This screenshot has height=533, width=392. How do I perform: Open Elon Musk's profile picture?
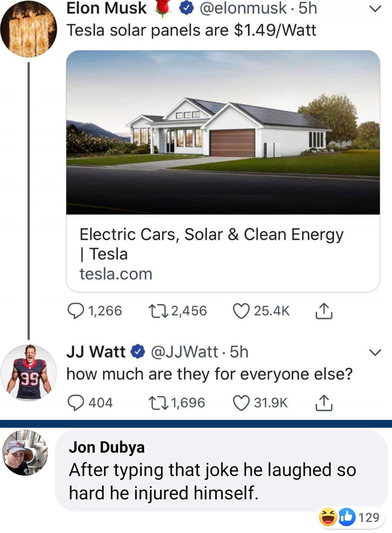click(29, 29)
